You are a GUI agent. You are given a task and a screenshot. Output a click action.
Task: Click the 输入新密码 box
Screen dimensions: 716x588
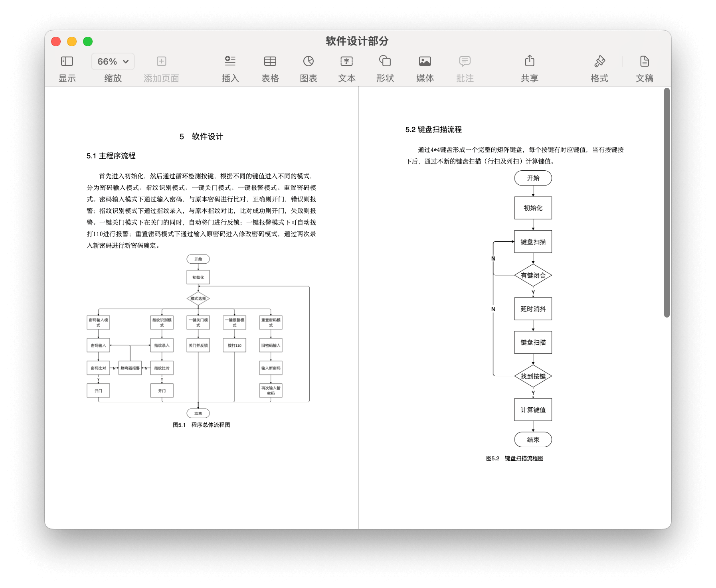271,368
